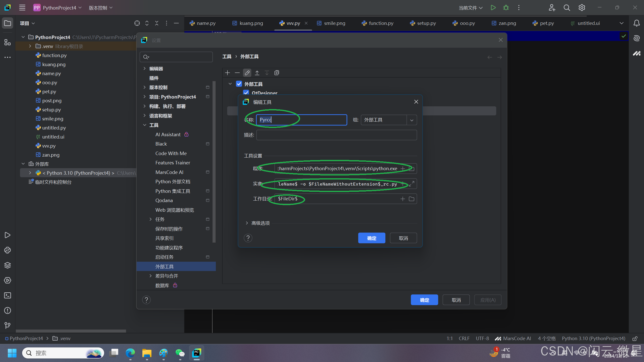Expand the arguments field editor
The image size is (644, 362).
click(x=412, y=184)
